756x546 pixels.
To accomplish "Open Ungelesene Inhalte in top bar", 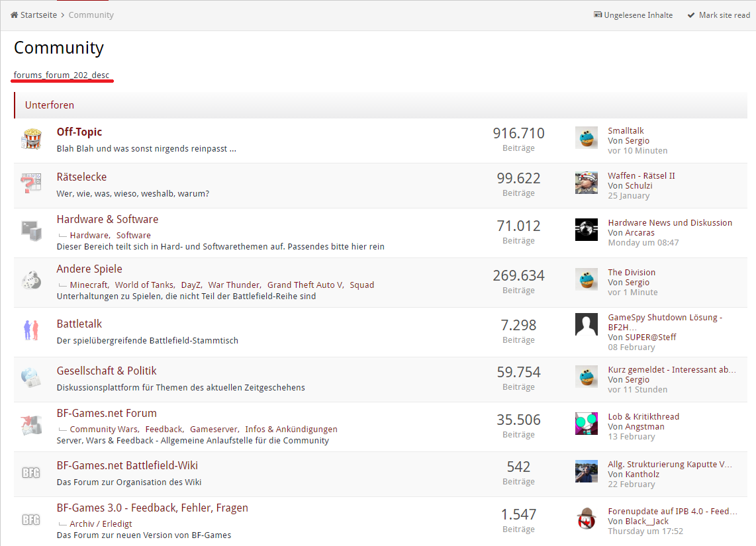I will click(x=634, y=15).
